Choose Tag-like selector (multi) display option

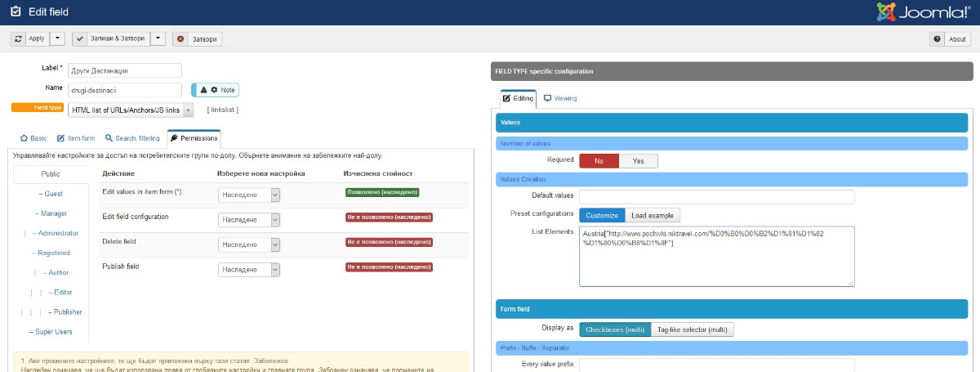pyautogui.click(x=693, y=329)
